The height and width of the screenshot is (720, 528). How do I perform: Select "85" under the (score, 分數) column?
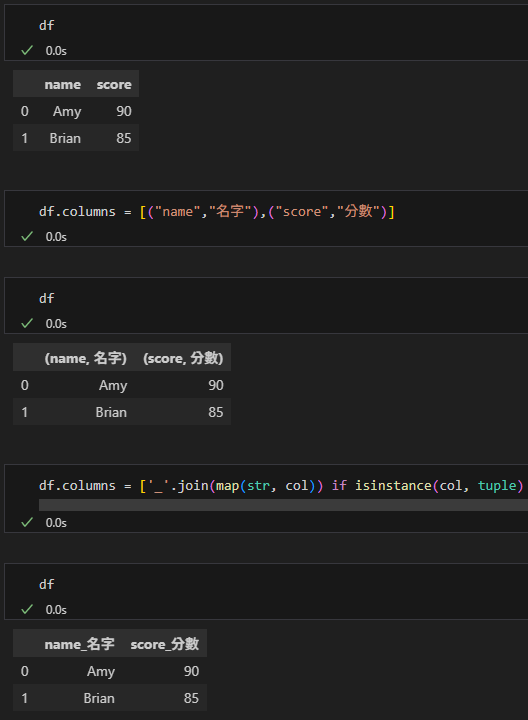click(216, 412)
